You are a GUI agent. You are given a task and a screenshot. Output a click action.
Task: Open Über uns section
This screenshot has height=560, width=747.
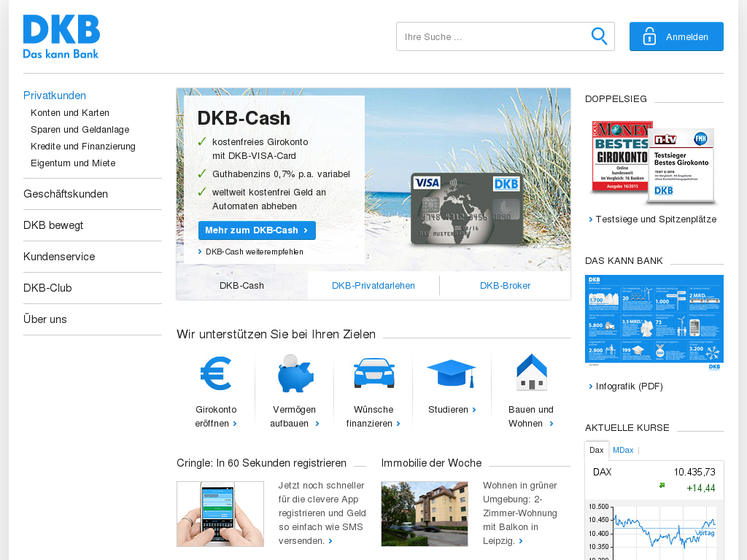44,319
